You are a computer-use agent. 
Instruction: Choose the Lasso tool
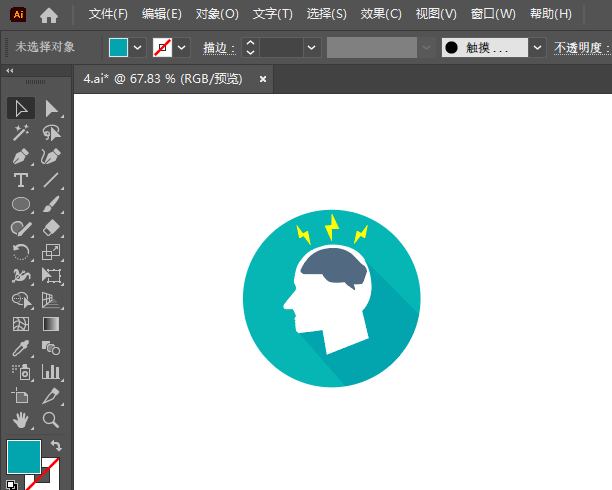point(51,133)
